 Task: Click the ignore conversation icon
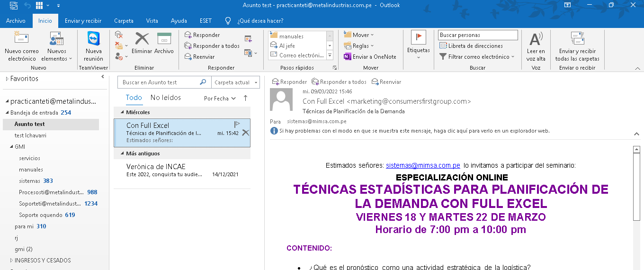click(119, 35)
